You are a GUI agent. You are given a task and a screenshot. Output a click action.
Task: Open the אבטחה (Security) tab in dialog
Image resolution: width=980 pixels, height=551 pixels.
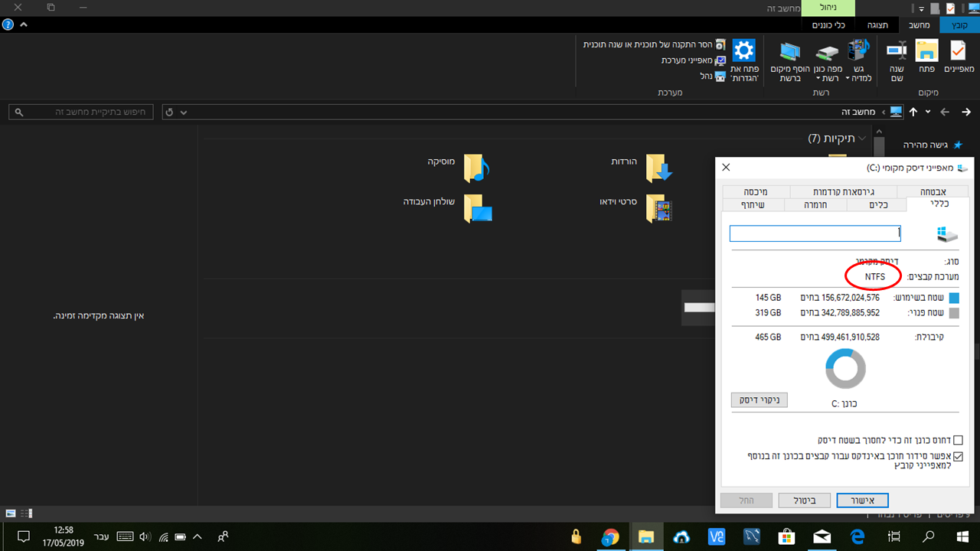(x=933, y=191)
